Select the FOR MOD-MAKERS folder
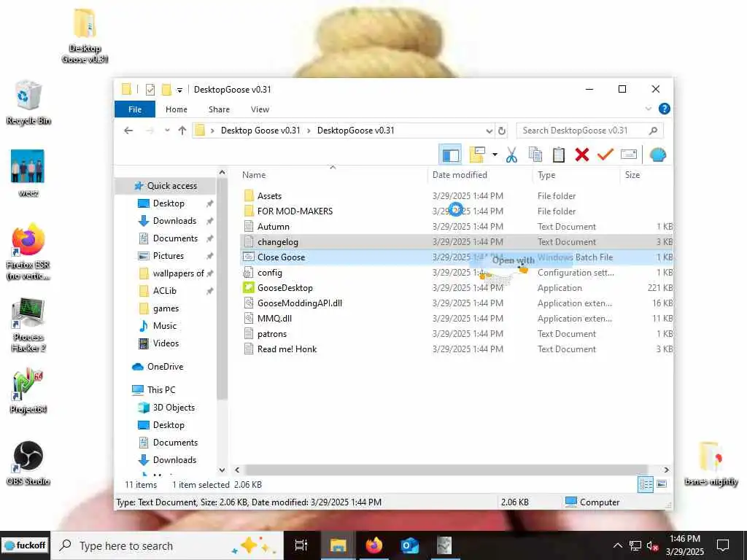The image size is (747, 560). point(457,211)
